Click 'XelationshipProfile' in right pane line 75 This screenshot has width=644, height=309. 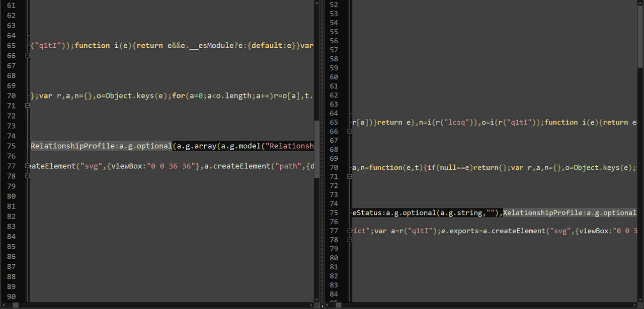[543, 213]
